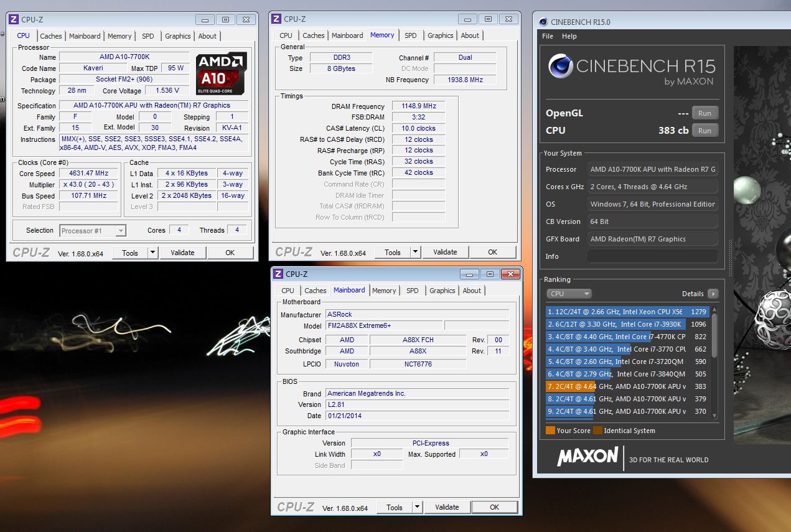Switch to the Caches tab in the Mainboard window
This screenshot has height=532, width=791.
click(315, 291)
